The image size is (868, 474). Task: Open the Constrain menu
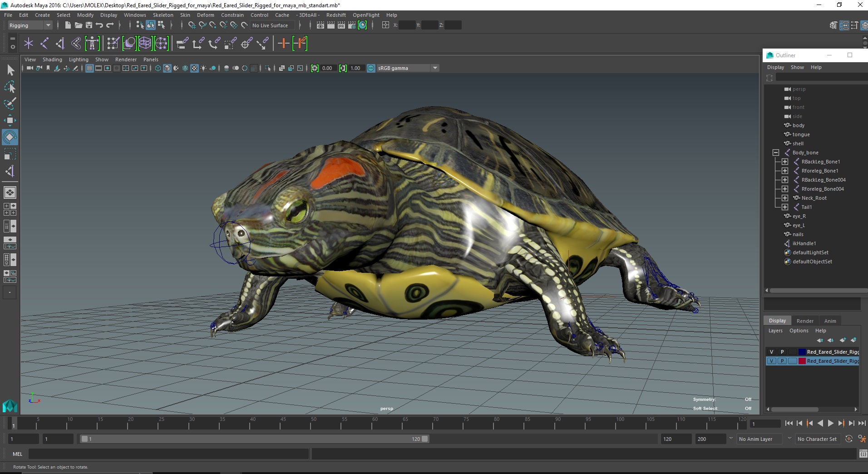232,15
